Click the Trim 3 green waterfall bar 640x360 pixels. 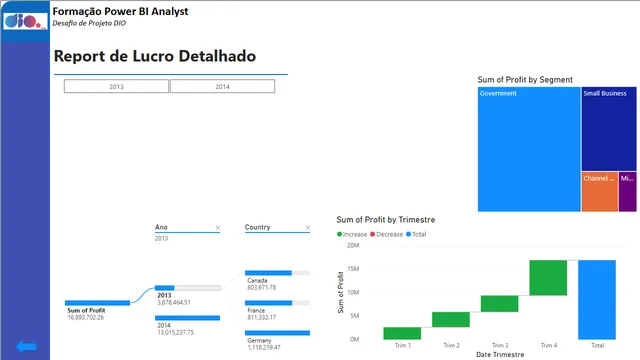500,304
